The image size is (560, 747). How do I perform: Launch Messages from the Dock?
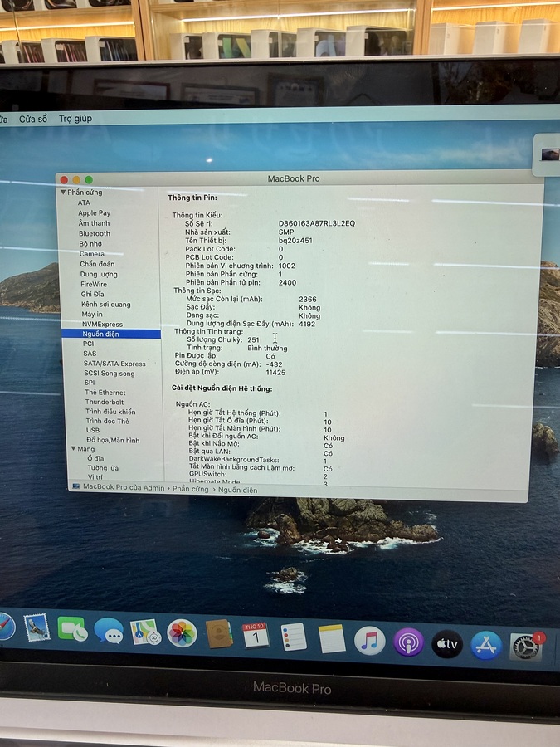tap(108, 630)
